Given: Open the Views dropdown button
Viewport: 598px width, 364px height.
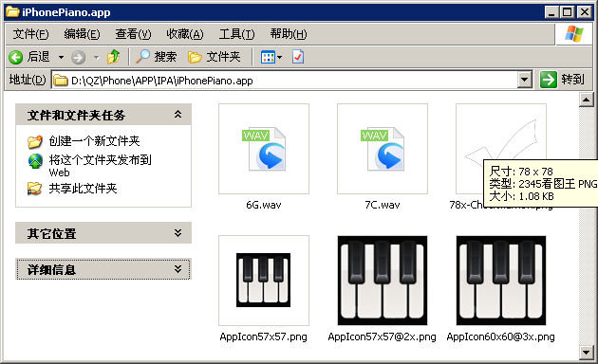Looking at the screenshot, I should [271, 57].
